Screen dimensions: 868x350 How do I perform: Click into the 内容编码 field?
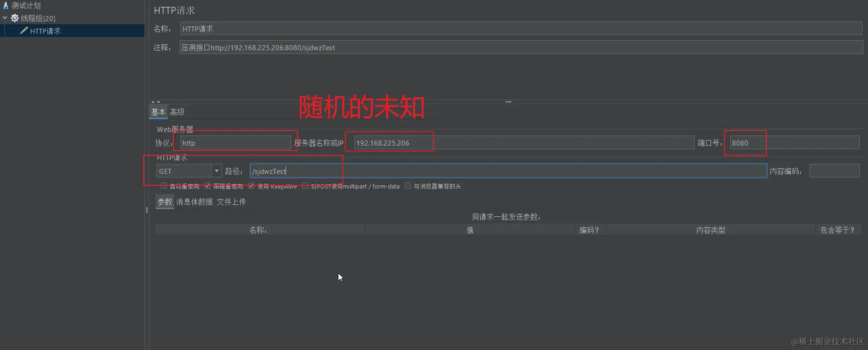click(x=834, y=171)
